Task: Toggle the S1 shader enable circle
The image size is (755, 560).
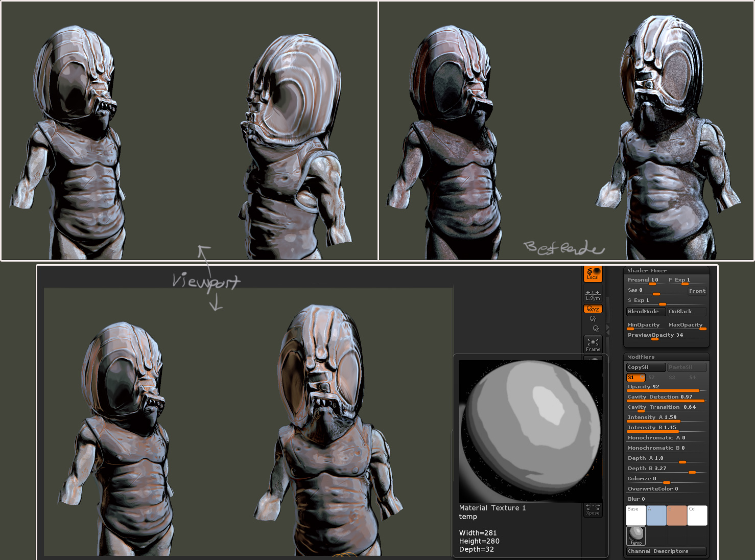Action: pyautogui.click(x=642, y=378)
